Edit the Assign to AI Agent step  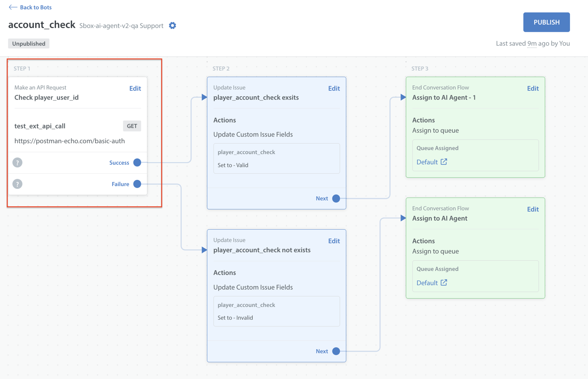pyautogui.click(x=532, y=209)
